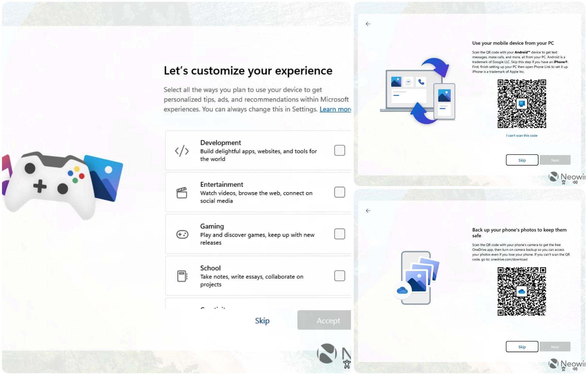Open accessibility icon on main setup screen
The image size is (588, 375).
point(347,364)
